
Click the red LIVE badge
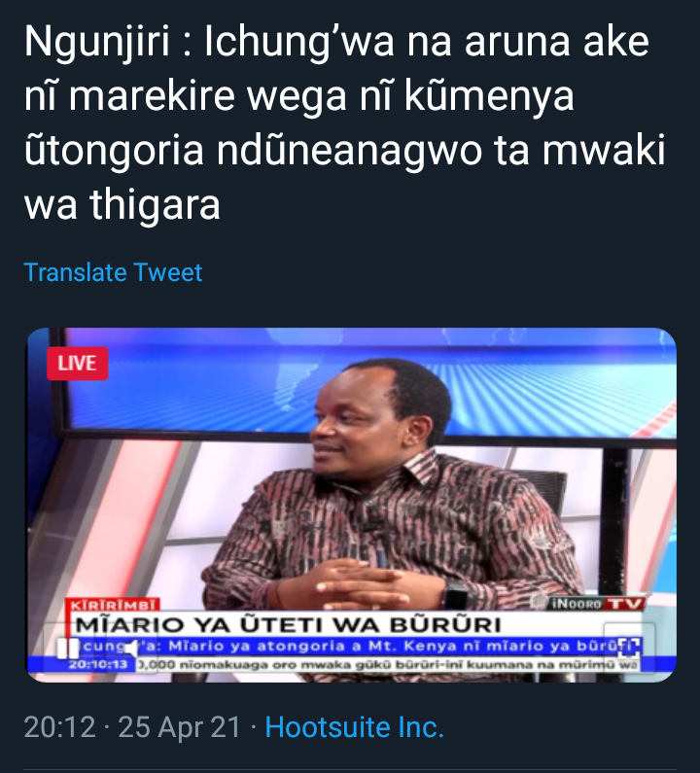(x=78, y=364)
